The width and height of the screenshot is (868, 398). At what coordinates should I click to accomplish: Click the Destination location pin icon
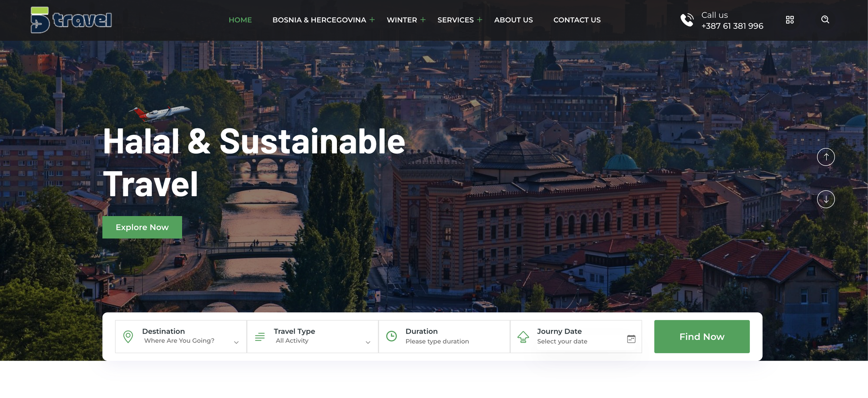click(x=128, y=337)
